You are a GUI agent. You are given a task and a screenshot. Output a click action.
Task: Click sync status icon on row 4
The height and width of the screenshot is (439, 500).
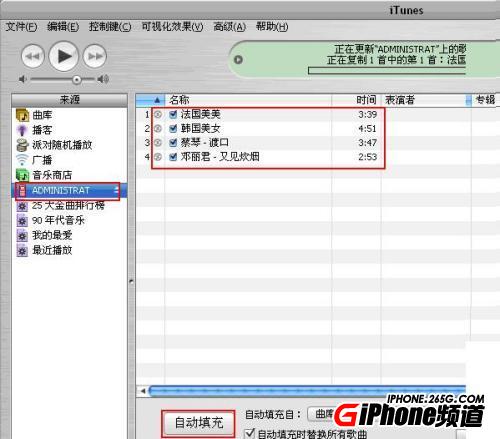coord(158,157)
